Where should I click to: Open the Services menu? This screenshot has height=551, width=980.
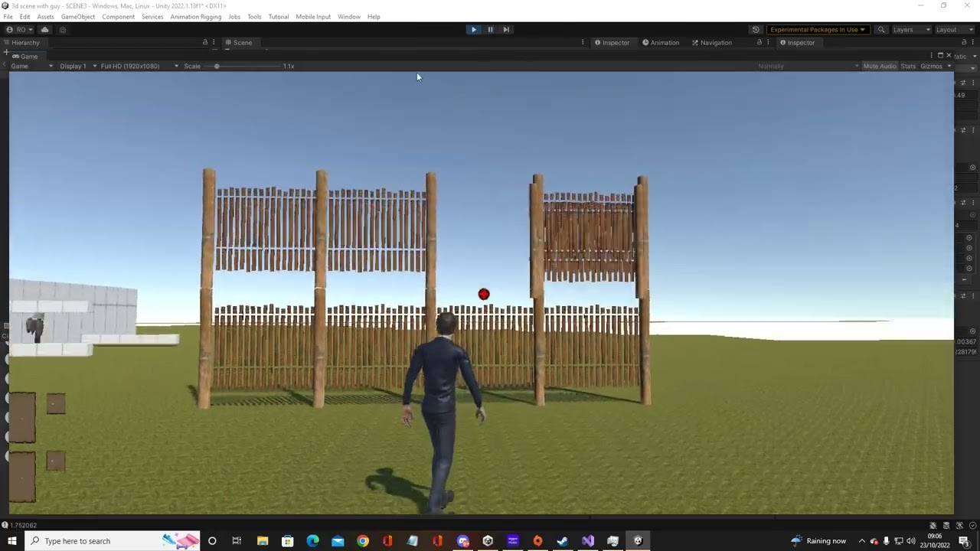(x=152, y=17)
